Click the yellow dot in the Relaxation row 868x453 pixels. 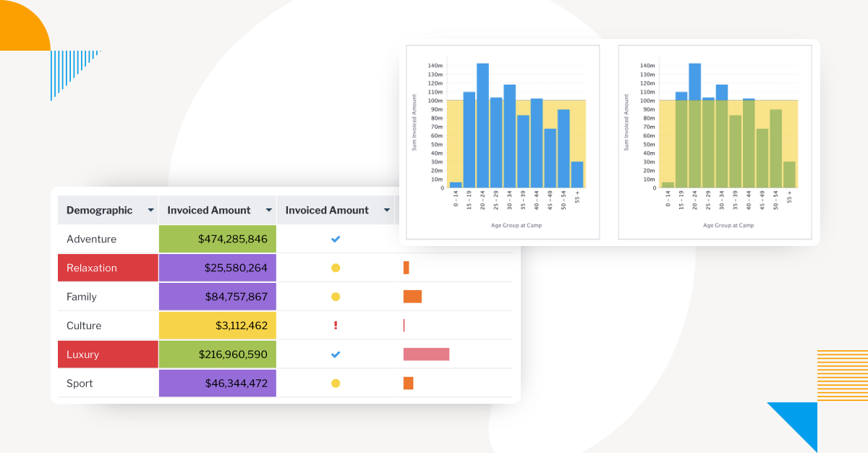336,268
